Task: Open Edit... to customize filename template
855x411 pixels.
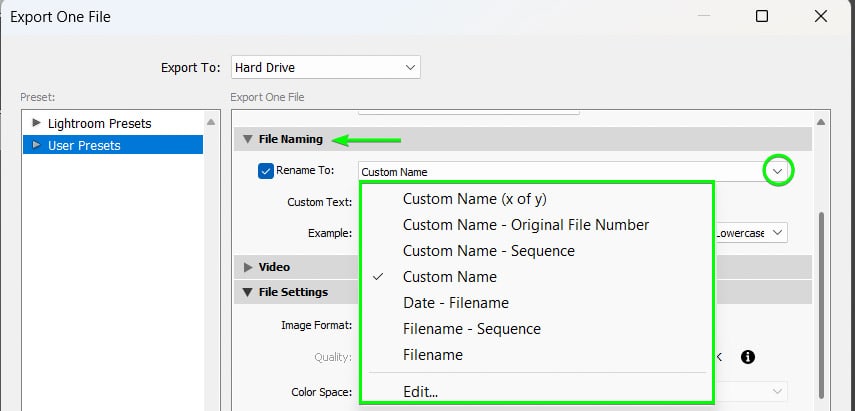Action: click(x=420, y=390)
